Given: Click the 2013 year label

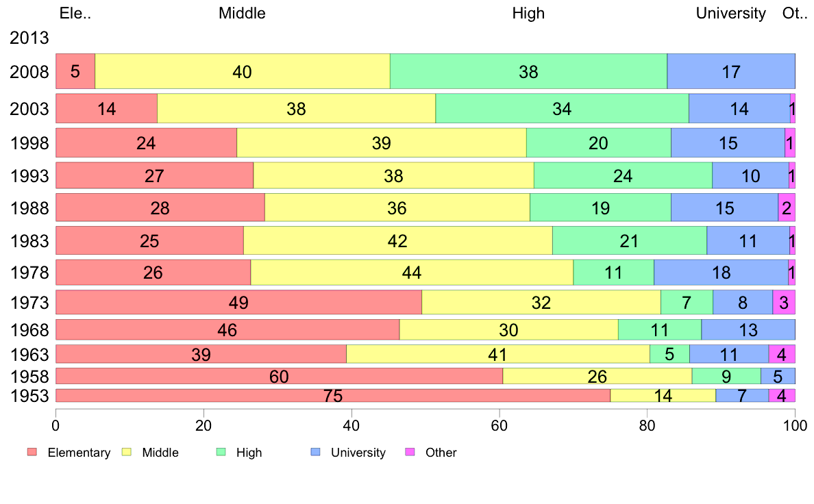Looking at the screenshot, I should pyautogui.click(x=29, y=38).
